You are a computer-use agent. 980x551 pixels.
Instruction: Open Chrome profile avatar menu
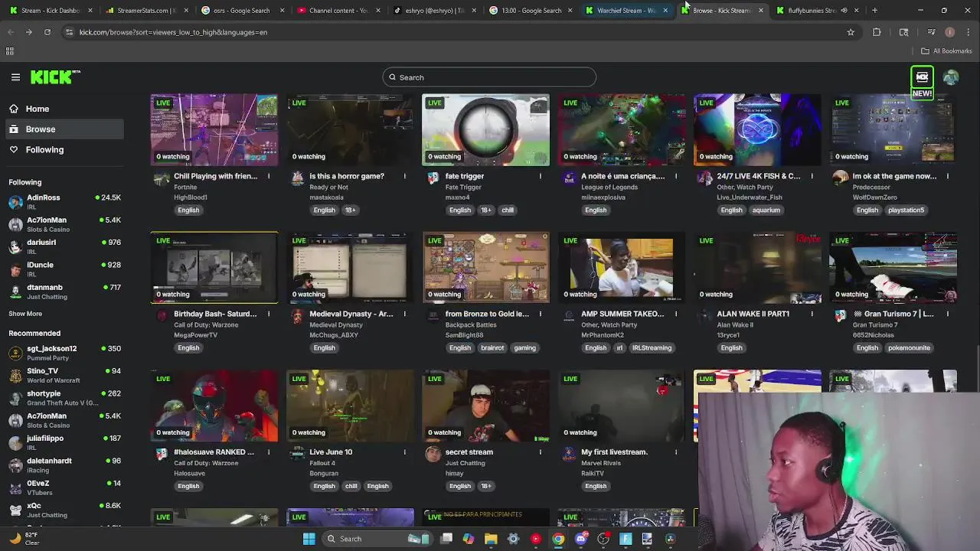point(949,32)
